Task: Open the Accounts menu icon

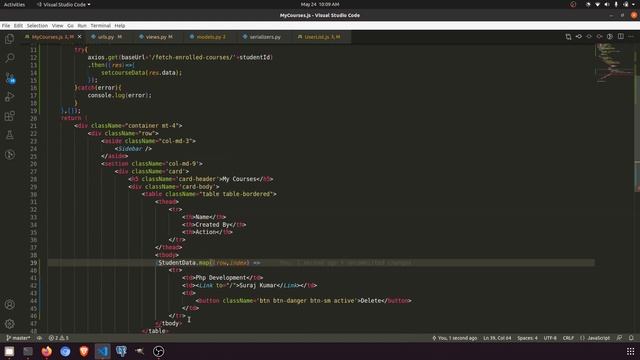Action: [x=9, y=304]
